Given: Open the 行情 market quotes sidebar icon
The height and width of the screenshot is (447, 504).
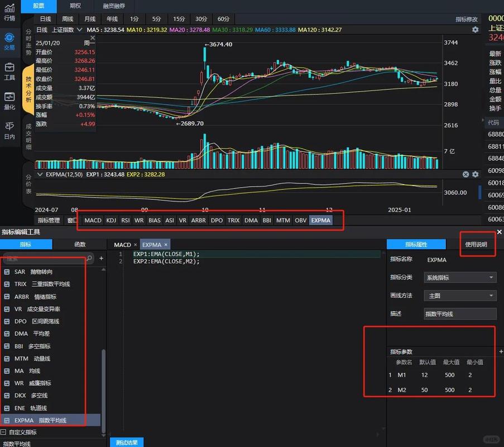Looking at the screenshot, I should (x=9, y=12).
